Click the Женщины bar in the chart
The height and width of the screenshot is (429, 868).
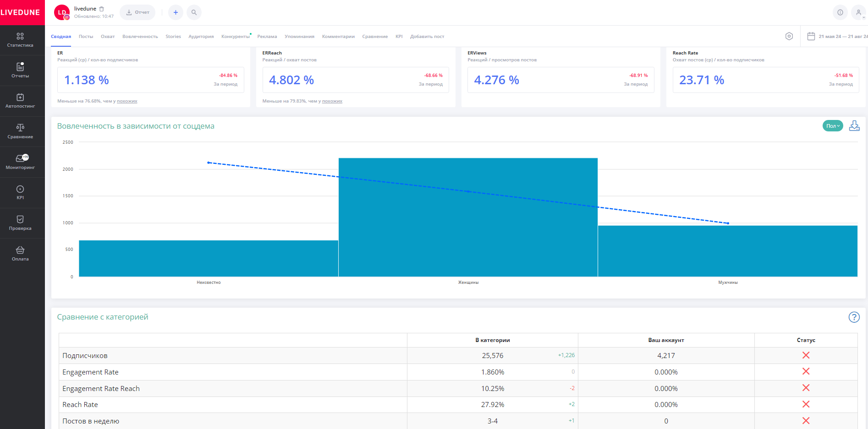click(468, 217)
